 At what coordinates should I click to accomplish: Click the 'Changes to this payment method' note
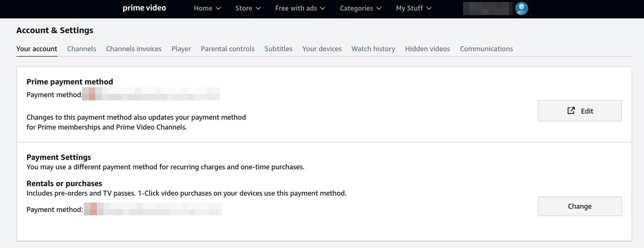coord(136,122)
